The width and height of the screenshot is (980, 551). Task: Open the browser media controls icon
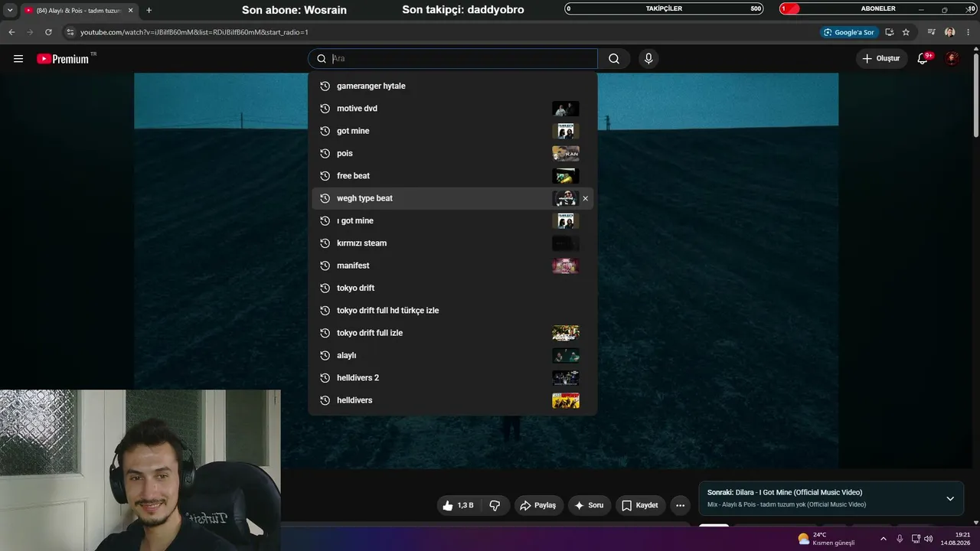[931, 32]
